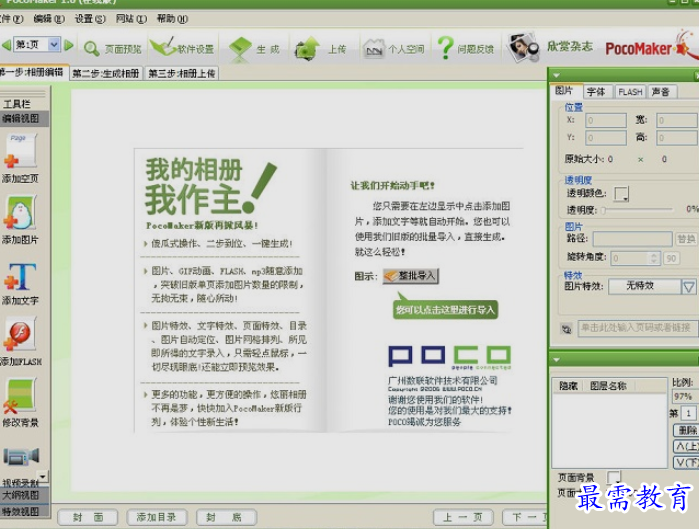Click the 封底 button
This screenshot has width=699, height=529.
point(226,517)
